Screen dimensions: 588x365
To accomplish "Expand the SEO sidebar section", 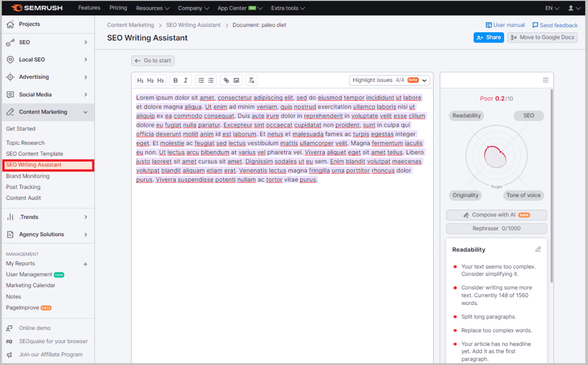I will coord(86,42).
